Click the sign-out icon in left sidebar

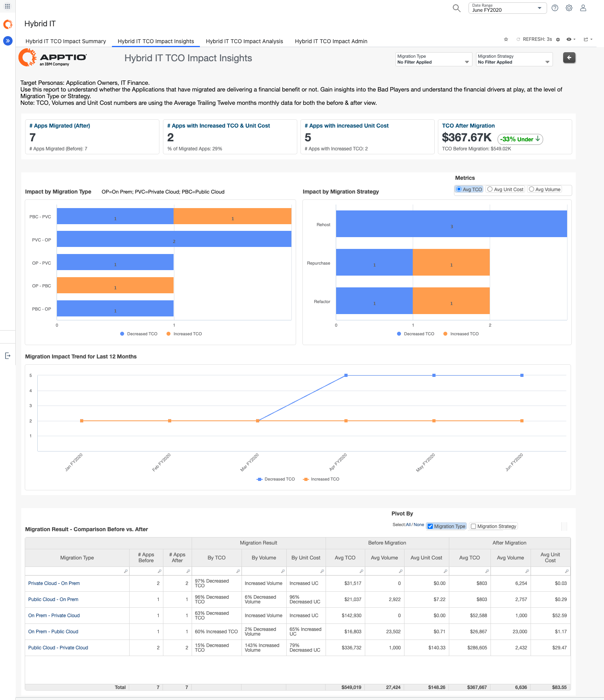click(x=7, y=356)
